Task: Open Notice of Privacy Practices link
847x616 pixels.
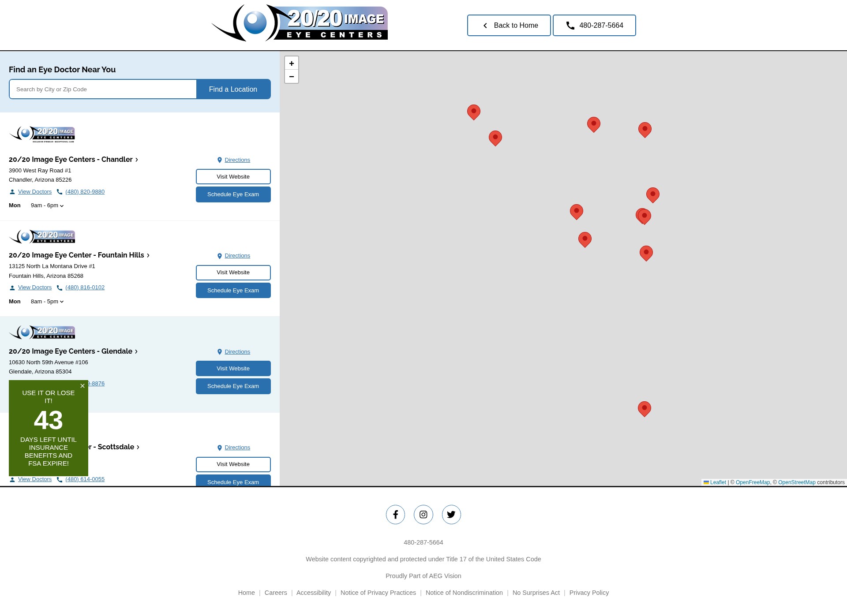Action: coord(378,593)
